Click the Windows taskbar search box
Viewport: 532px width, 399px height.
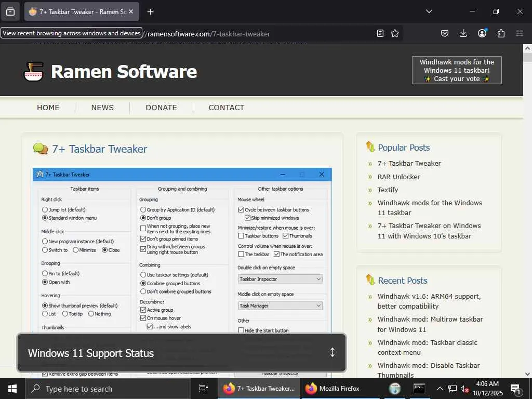pos(108,389)
